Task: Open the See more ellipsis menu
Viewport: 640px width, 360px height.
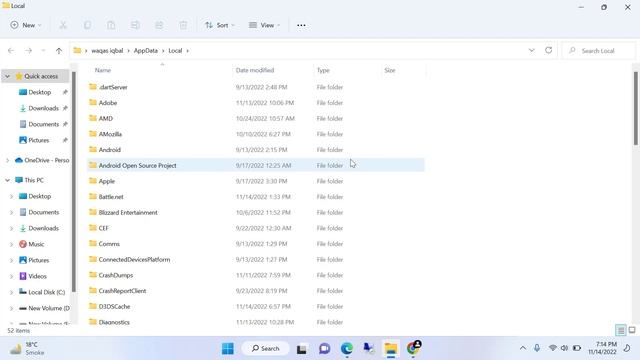Action: point(301,25)
